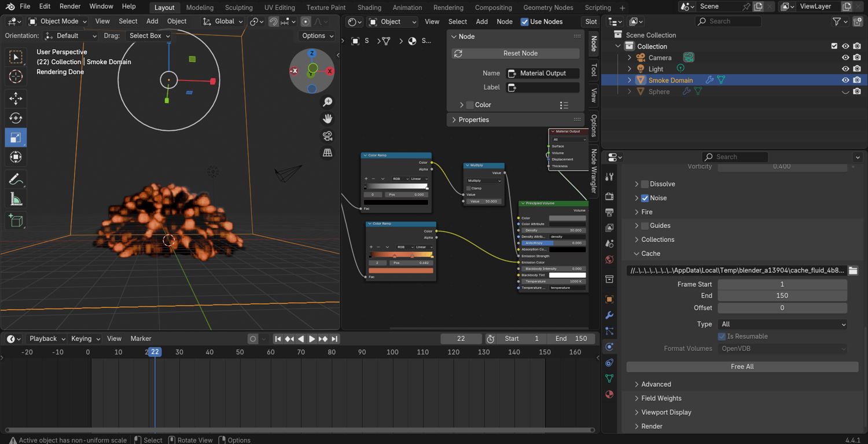This screenshot has height=444, width=868.
Task: Click the cache End frame field
Action: click(x=782, y=296)
